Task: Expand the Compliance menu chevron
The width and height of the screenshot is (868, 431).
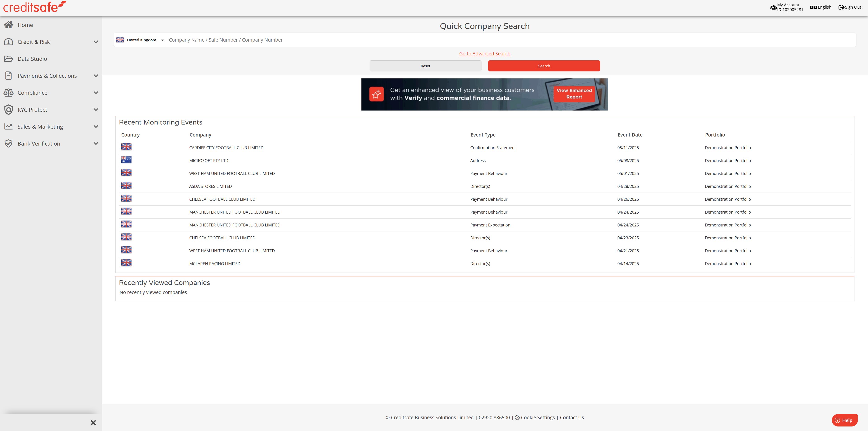Action: [96, 93]
